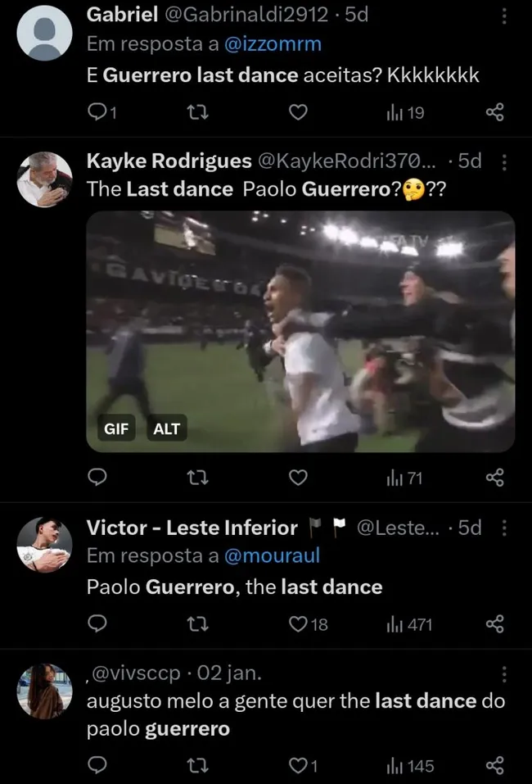Like the tweet from @vivsccp
532x784 pixels.
[297, 765]
